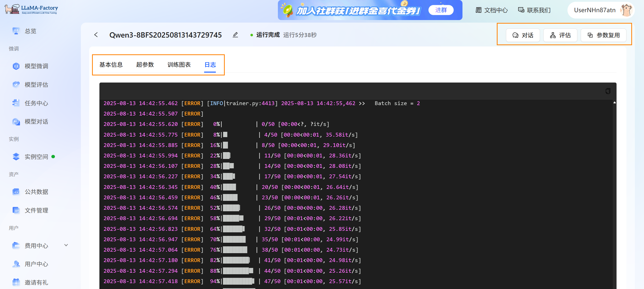This screenshot has height=289, width=644.
Task: Expand the 费用中心 submenu chevron
Action: [x=66, y=245]
